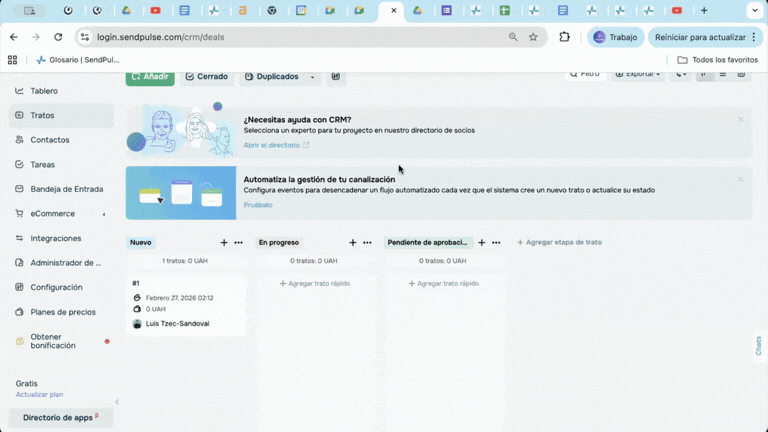Open Bandeja de Entrada section
The width and height of the screenshot is (768, 432).
coord(66,189)
